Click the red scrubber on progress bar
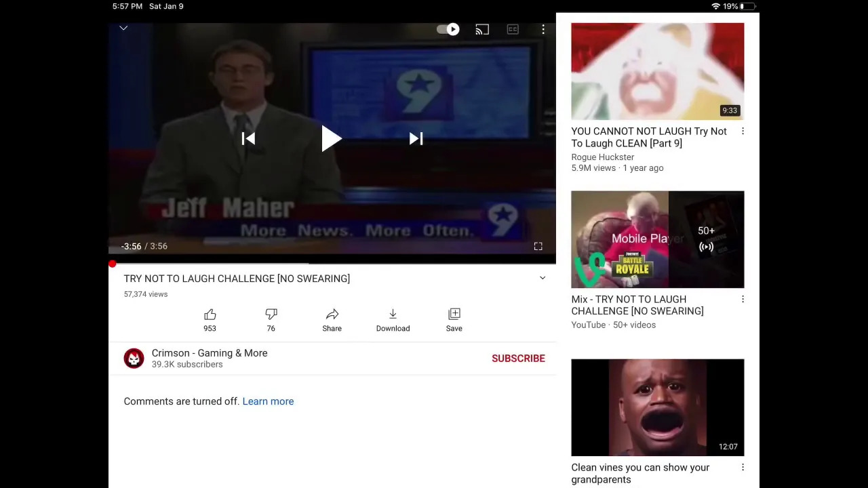 pos(113,264)
